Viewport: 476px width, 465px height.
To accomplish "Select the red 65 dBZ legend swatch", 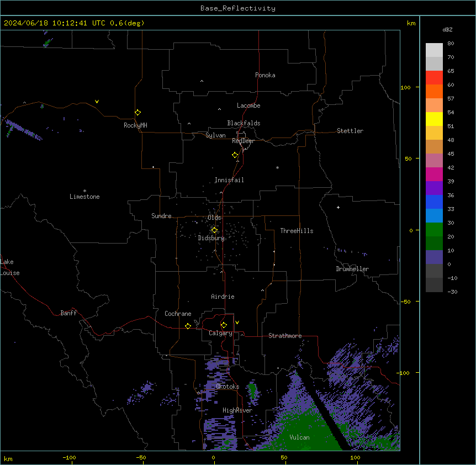I will click(x=434, y=78).
